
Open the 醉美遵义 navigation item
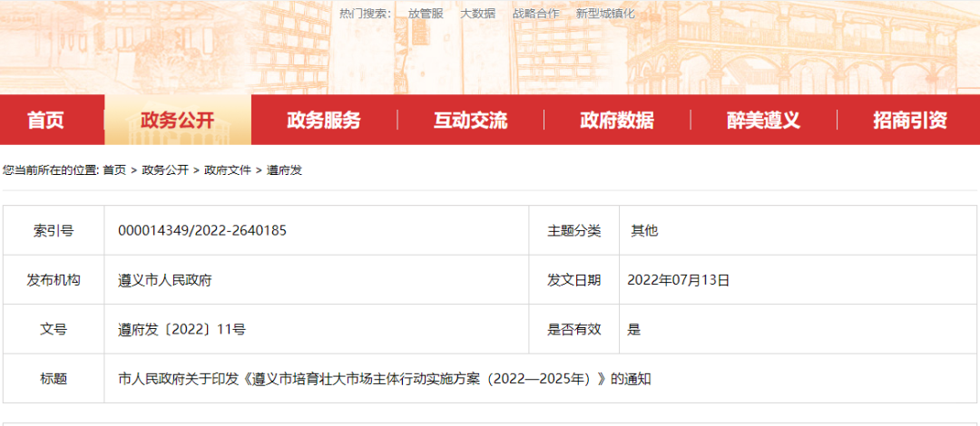[x=763, y=120]
